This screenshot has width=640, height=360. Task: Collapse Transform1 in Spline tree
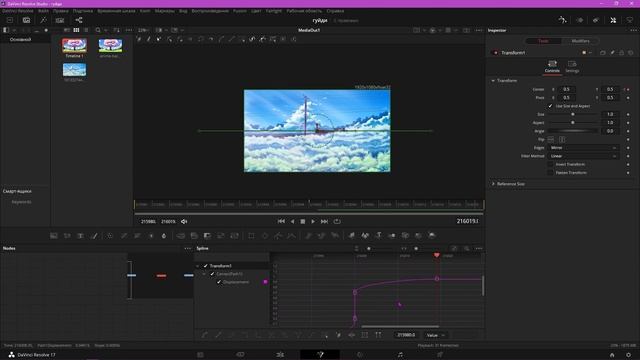pyautogui.click(x=198, y=266)
